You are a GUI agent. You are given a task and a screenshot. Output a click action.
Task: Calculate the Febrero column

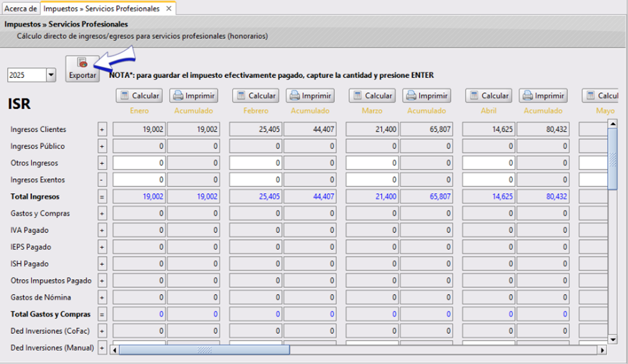click(256, 96)
